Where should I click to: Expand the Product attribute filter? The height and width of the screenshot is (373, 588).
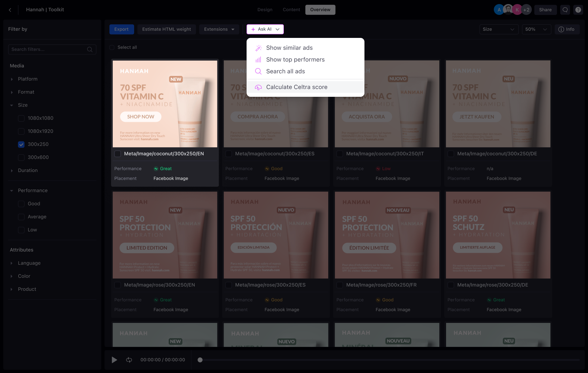[x=12, y=289]
